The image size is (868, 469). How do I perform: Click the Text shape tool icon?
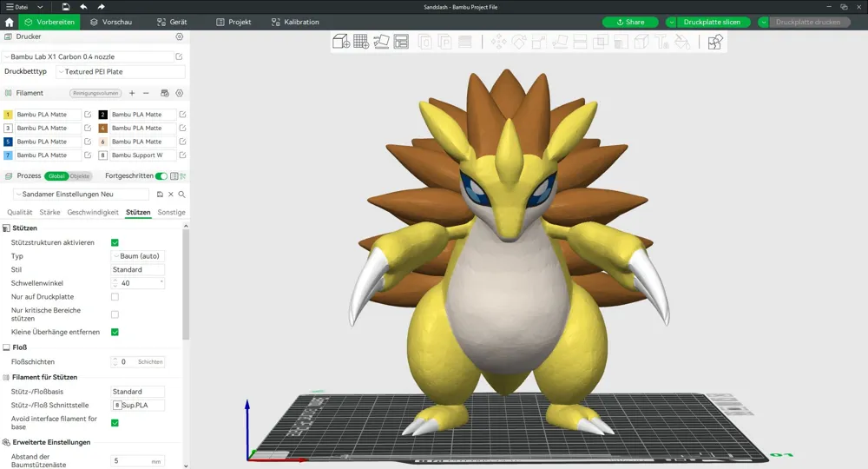(x=662, y=42)
